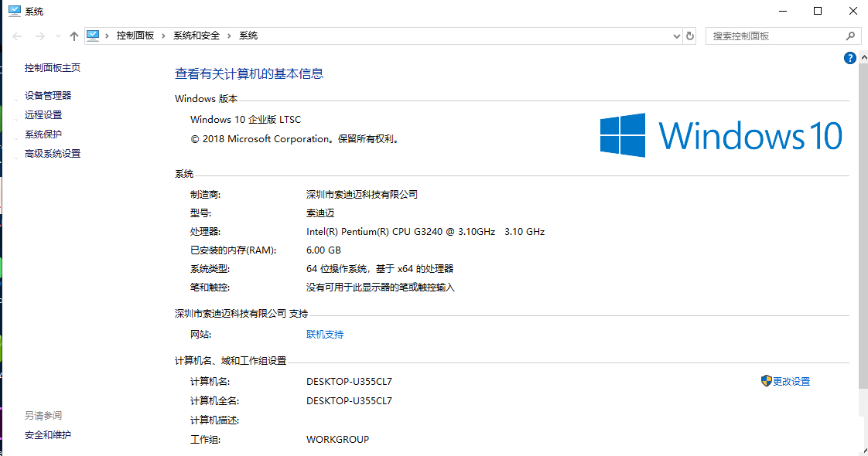Click the 笔和触控 value text
This screenshot has height=456, width=868.
coord(381,288)
